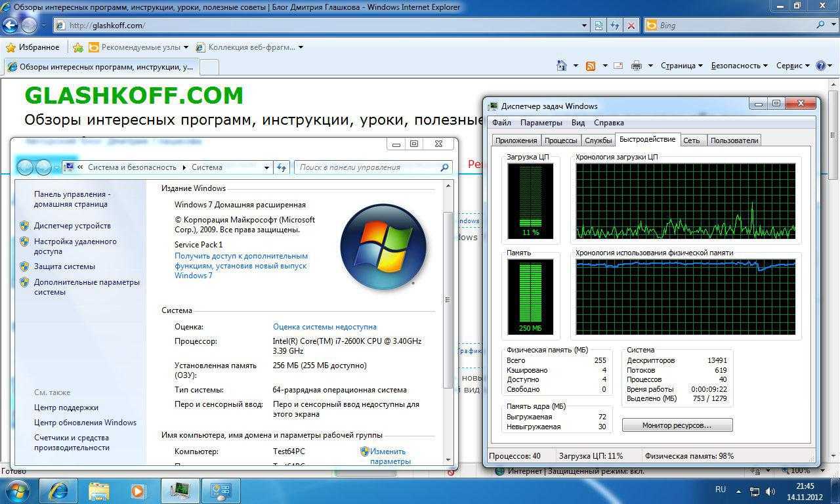Expand the Безопасность dropdown menu
The height and width of the screenshot is (504, 840).
coord(739,66)
